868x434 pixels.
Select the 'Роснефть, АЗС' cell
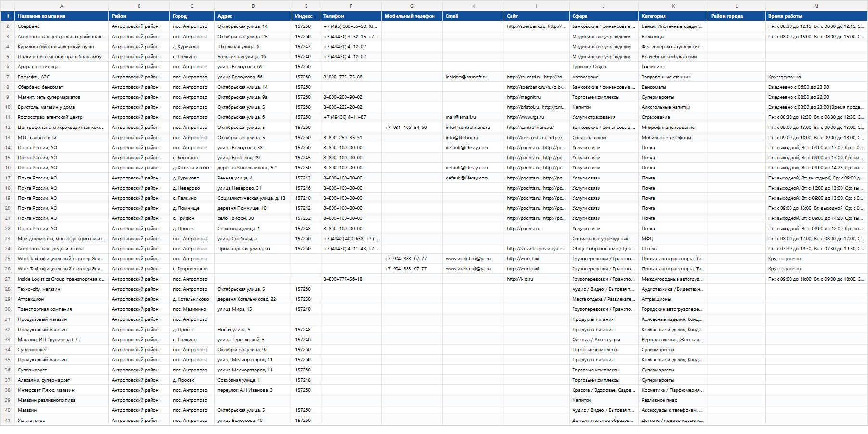click(62, 77)
